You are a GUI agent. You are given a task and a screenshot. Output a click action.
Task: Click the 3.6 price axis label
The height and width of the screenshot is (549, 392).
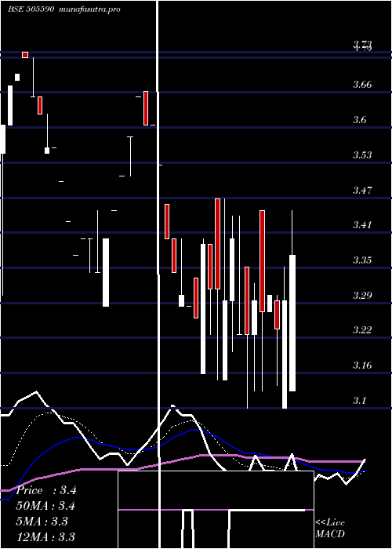click(x=359, y=120)
